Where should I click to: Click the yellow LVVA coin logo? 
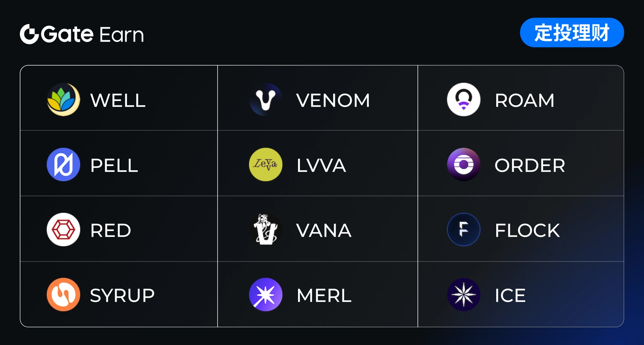(x=265, y=165)
